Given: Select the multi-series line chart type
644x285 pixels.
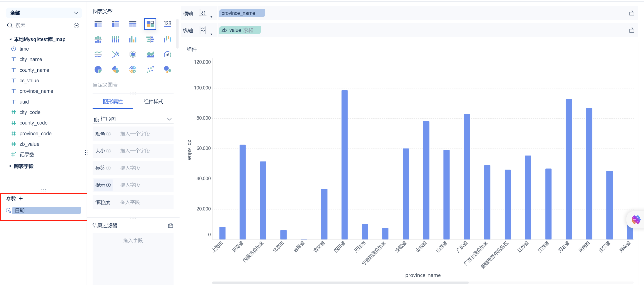Looking at the screenshot, I should pyautogui.click(x=116, y=54).
